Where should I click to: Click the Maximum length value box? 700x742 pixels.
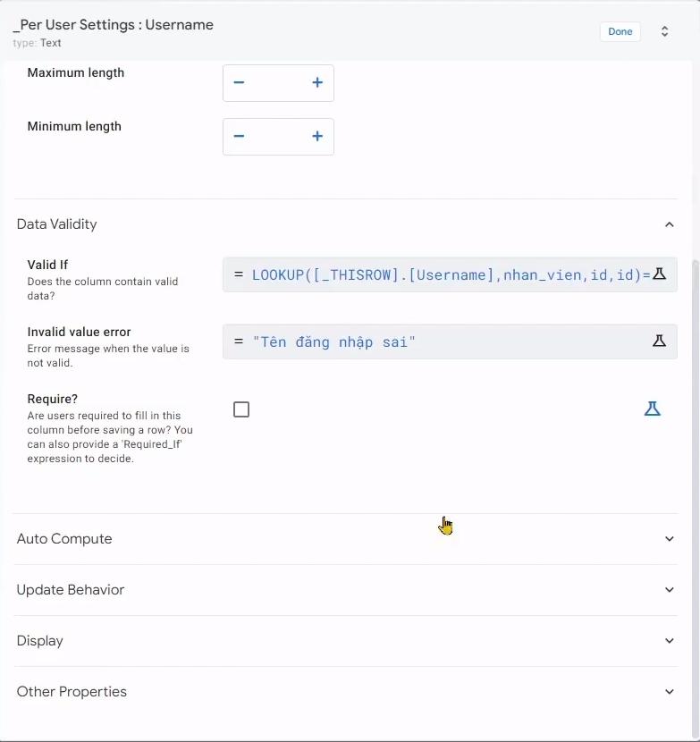point(278,82)
